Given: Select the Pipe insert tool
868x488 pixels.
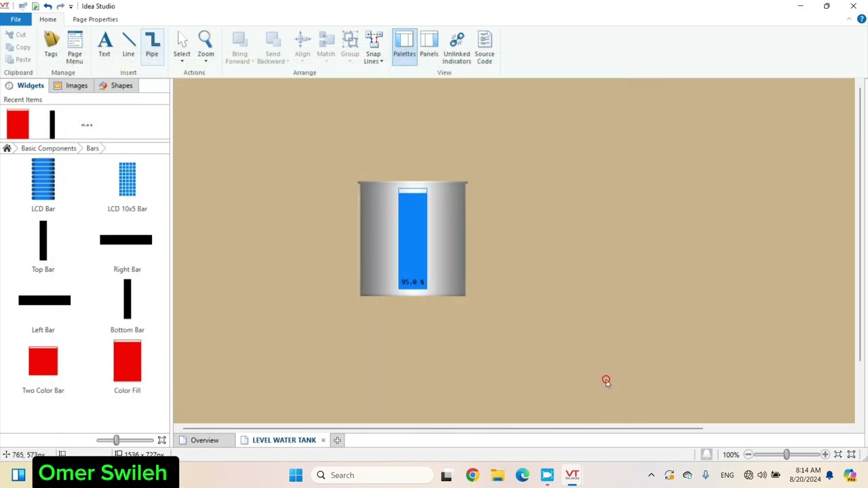Looking at the screenshot, I should tap(152, 45).
